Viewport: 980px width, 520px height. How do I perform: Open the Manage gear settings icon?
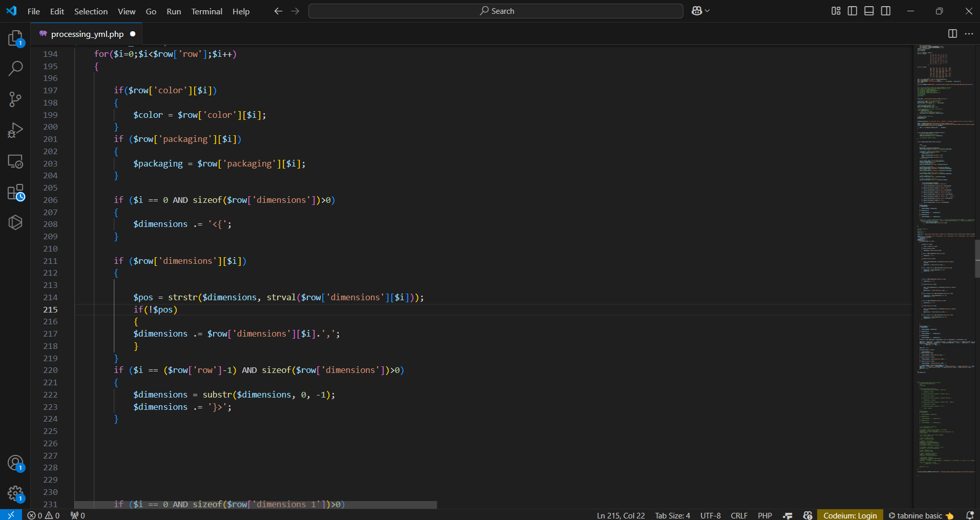(x=15, y=494)
